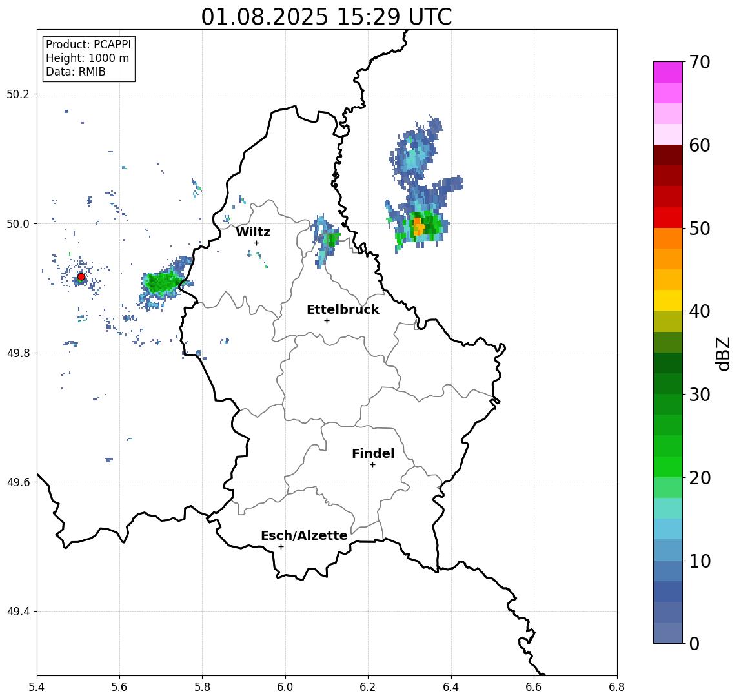This screenshot has width=739, height=700.
Task: Click the Wiltz city label
Action: point(253,232)
